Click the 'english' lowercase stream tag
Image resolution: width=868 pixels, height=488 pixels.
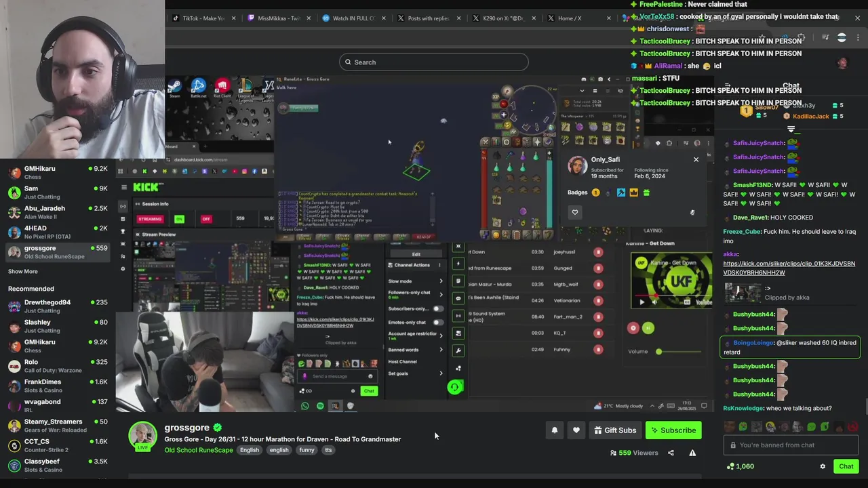(279, 450)
